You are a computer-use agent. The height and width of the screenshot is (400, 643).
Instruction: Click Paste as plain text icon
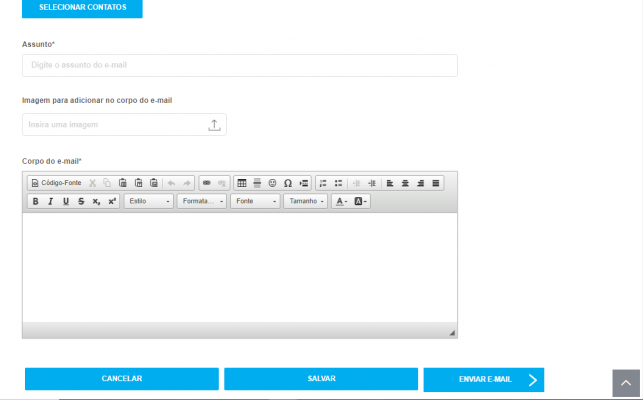(x=139, y=183)
